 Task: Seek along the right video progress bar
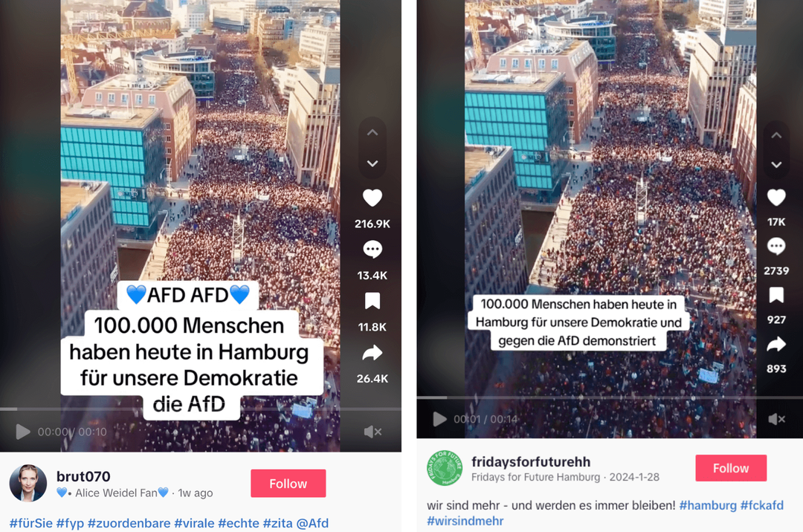pos(610,398)
